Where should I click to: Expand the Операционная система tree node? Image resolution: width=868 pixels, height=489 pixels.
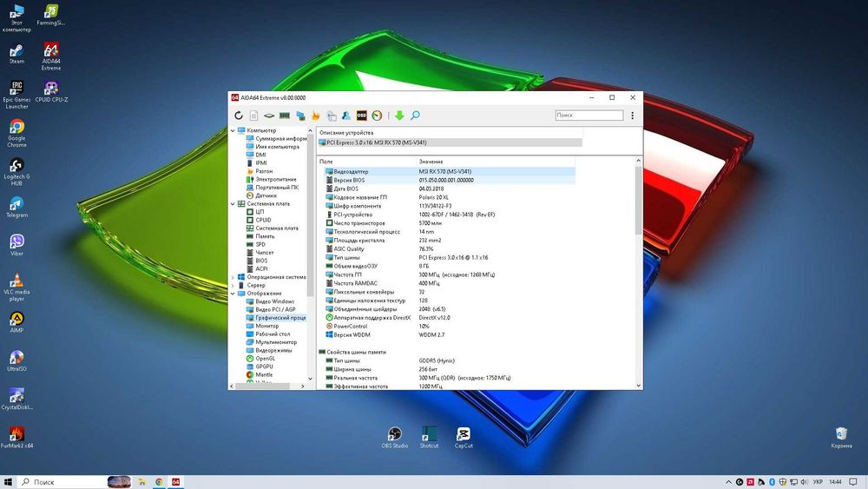(233, 277)
